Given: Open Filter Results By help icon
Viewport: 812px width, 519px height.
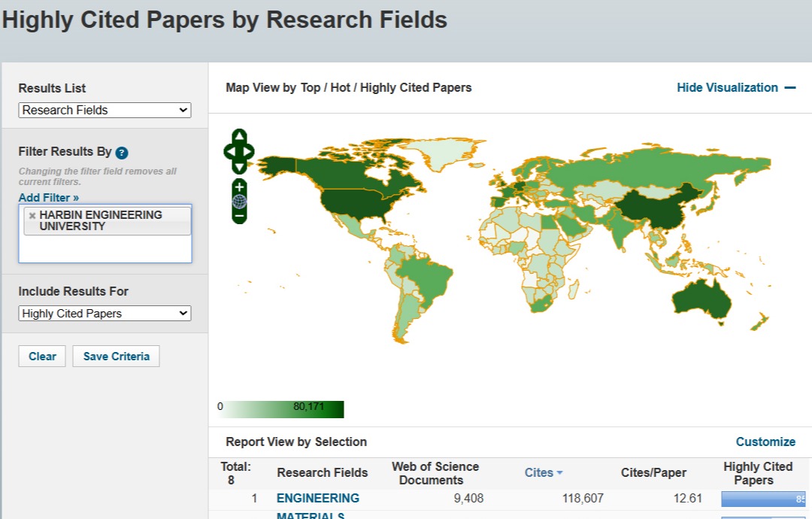Looking at the screenshot, I should coord(122,153).
